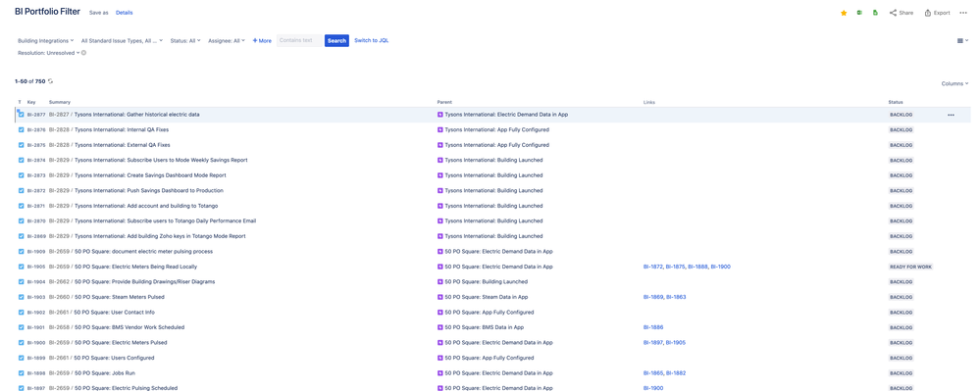The width and height of the screenshot is (980, 391).
Task: Remove the Resolution filter with its circle icon
Action: click(x=83, y=53)
